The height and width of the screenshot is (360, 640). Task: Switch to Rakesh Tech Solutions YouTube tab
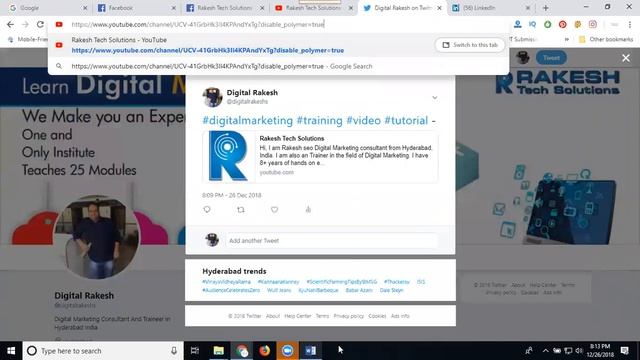click(313, 8)
